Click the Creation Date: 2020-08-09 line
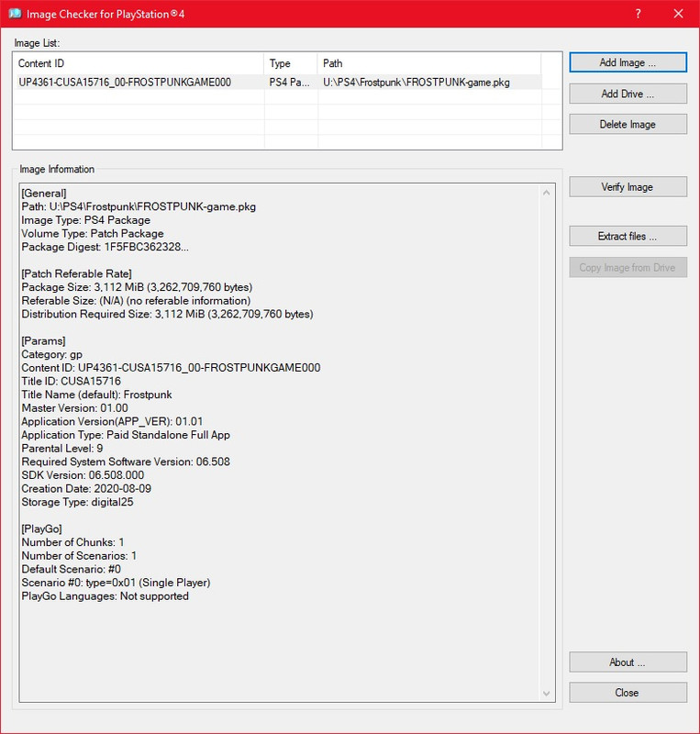The width and height of the screenshot is (700, 734). pos(86,489)
